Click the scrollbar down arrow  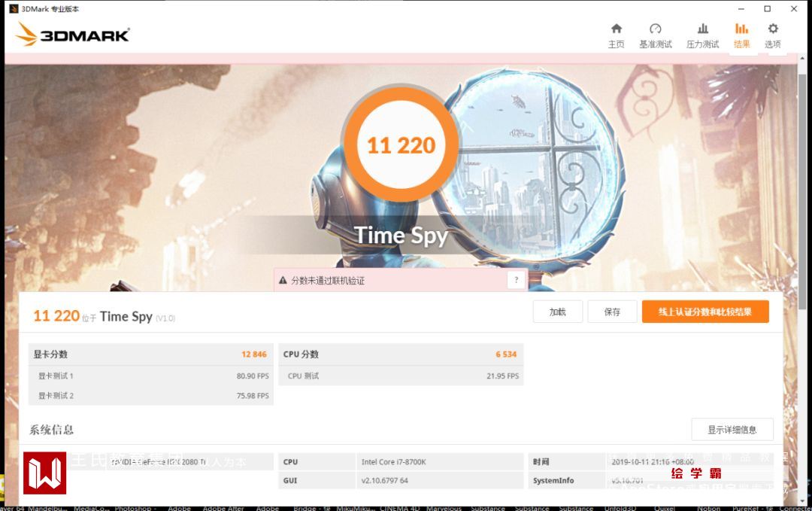(802, 500)
